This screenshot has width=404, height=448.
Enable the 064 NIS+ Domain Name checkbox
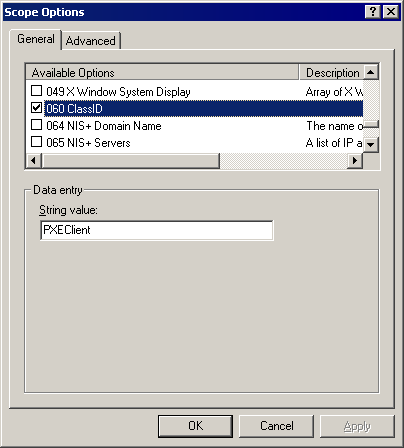click(x=36, y=125)
